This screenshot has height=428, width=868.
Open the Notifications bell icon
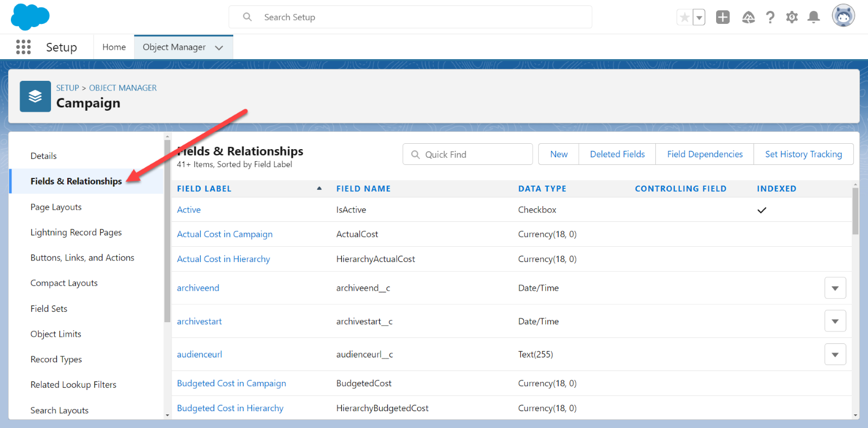[814, 17]
